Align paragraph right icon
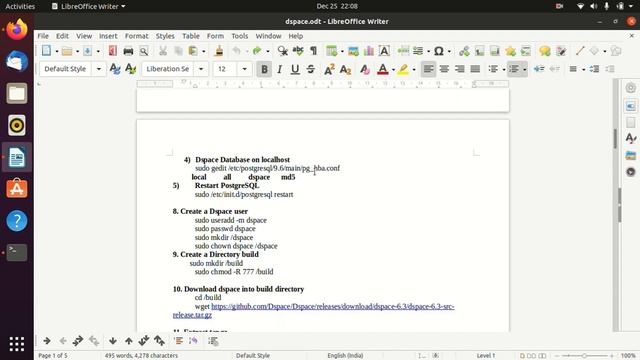Screen dimensions: 640x360 [460, 69]
